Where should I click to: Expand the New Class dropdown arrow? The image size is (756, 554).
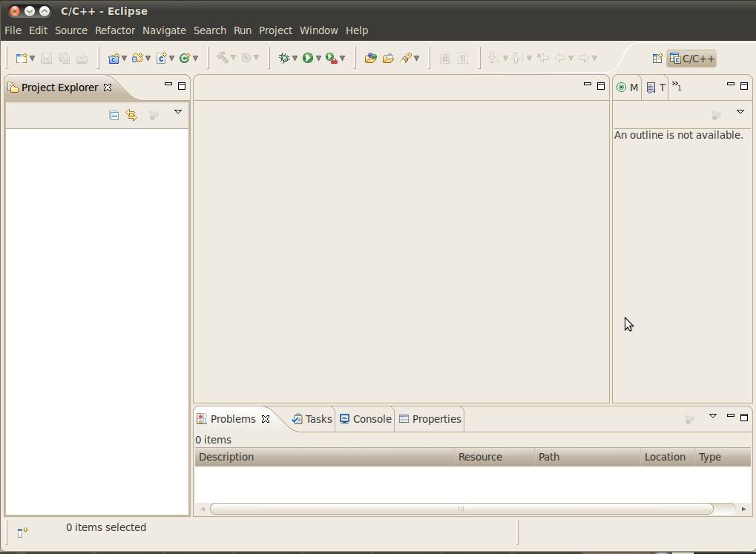point(195,59)
